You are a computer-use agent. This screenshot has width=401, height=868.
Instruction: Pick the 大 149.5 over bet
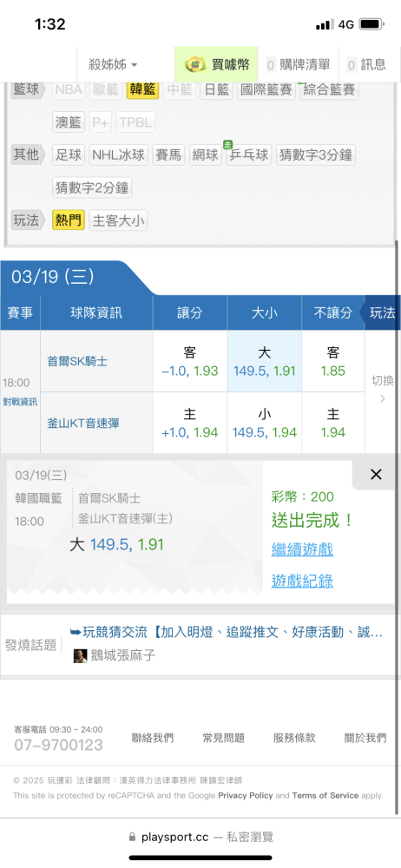(264, 361)
